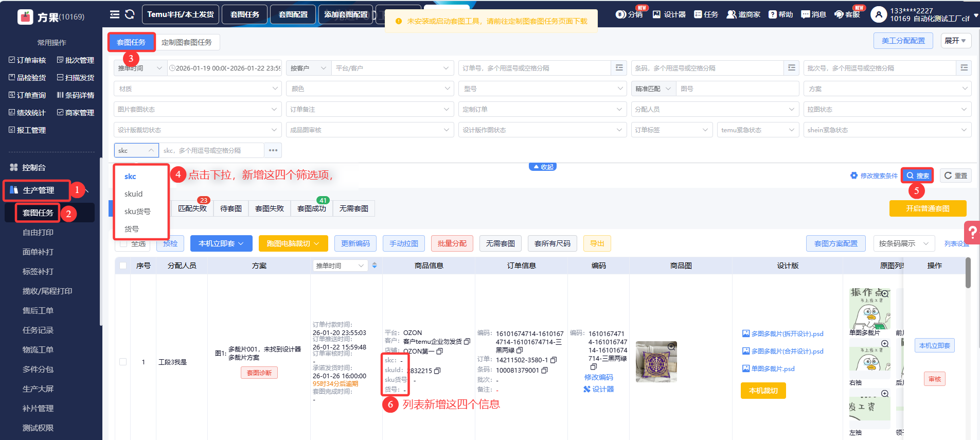The height and width of the screenshot is (440, 980).
Task: Open the 拉图状态 filter dropdown
Action: tap(887, 109)
